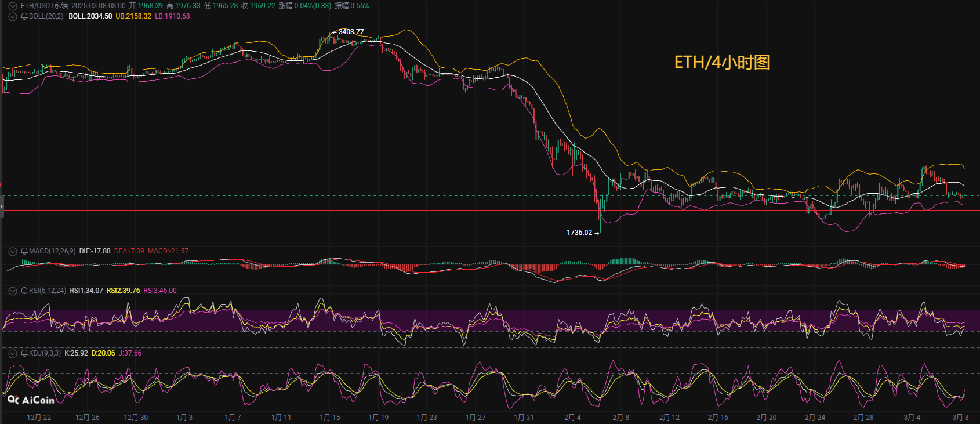Screen dimensions: 980x424
Task: Click the left edge sidebar expand handle
Action: (x=2, y=206)
